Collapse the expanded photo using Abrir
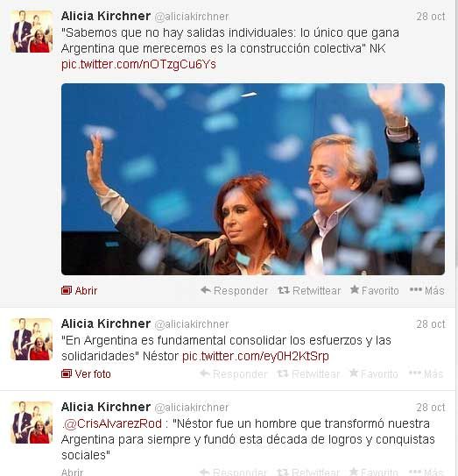Viewport: 458px width, 476px height. click(79, 290)
